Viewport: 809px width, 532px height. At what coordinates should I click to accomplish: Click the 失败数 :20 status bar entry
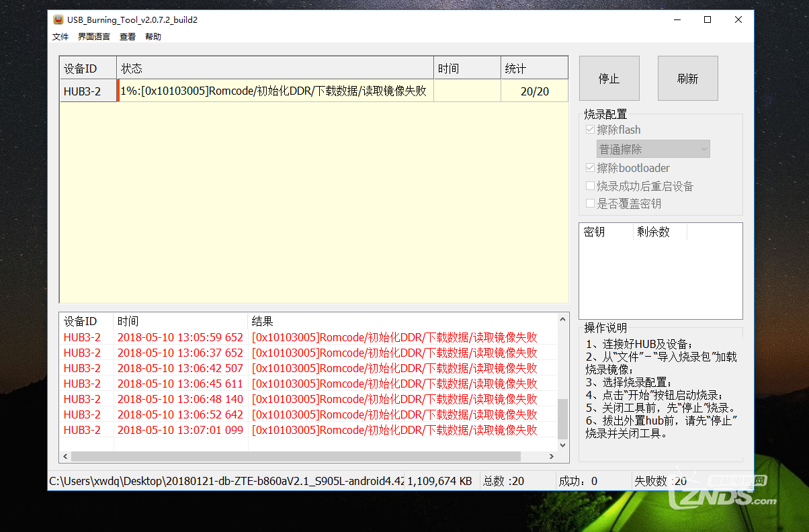(x=661, y=481)
